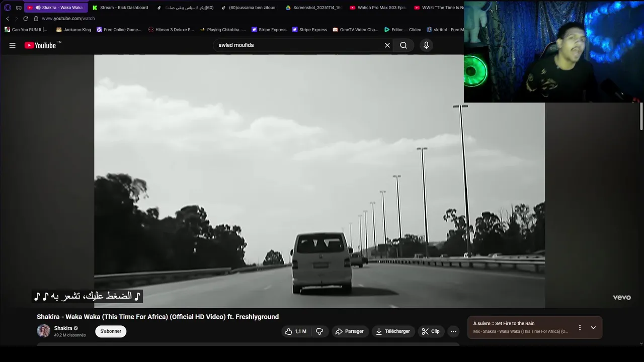Click the video player area

click(x=319, y=181)
